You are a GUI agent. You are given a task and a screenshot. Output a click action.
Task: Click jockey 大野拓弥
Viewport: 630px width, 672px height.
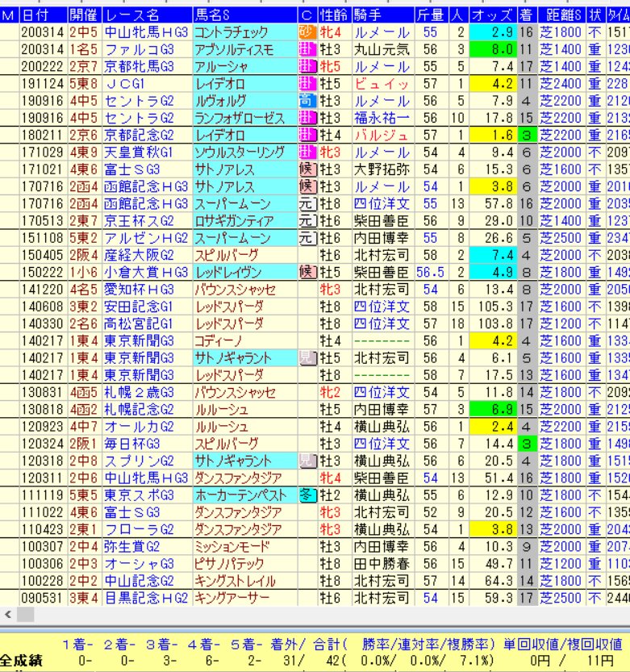(x=382, y=169)
